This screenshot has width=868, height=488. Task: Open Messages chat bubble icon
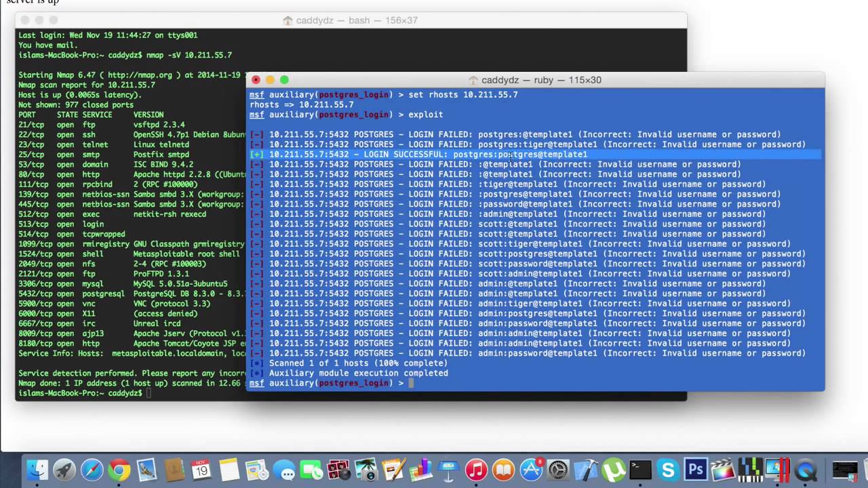click(x=284, y=470)
